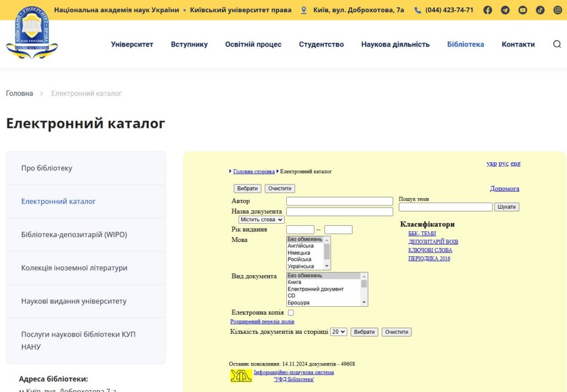Open the YouTube social icon
The width and height of the screenshot is (567, 392).
(523, 10)
